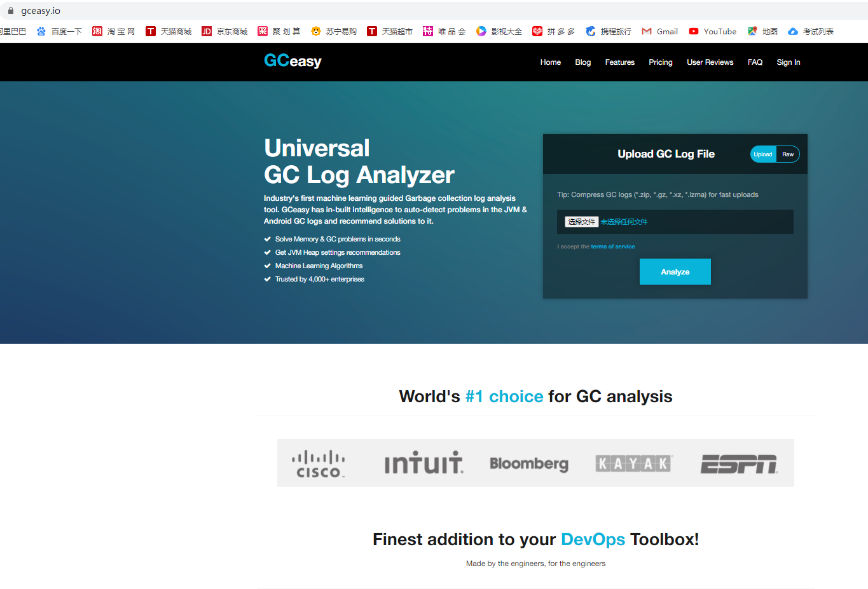
Task: Click 'Trusted by 4,000+ enterprises' text
Action: click(320, 280)
